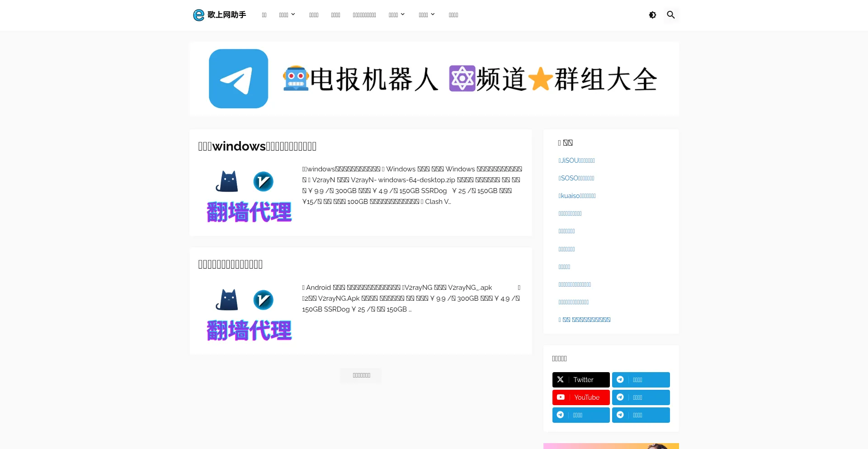The image size is (868, 449).
Task: Click the Telegram button right of Twitter
Action: click(x=641, y=380)
